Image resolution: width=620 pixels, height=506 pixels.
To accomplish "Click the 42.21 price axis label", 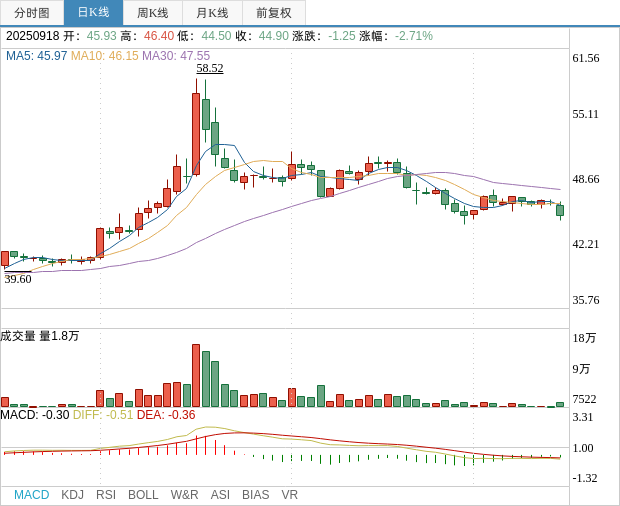I will (586, 244).
